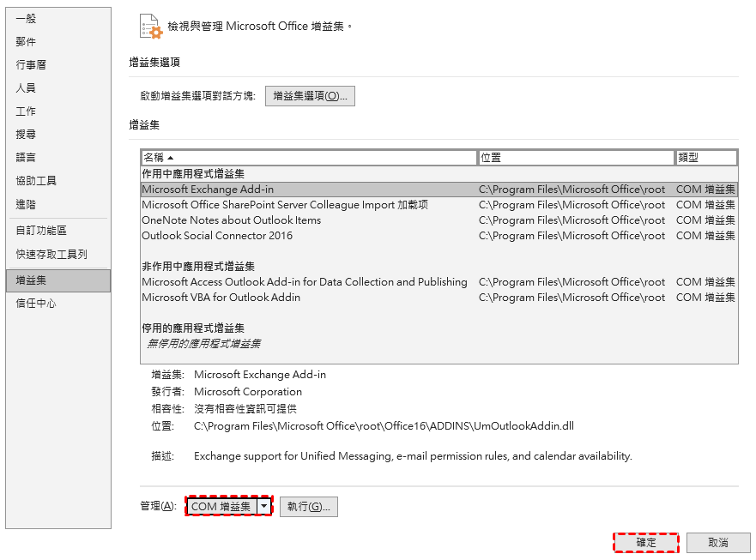
Task: Click the 作用中應用程式增益集 group heading
Action: (193, 174)
